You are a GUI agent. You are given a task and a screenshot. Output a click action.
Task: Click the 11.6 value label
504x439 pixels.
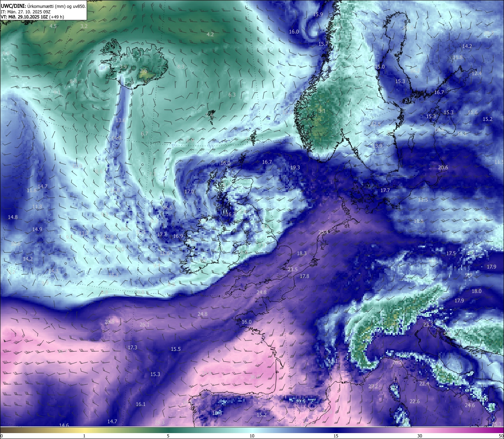pyautogui.click(x=472, y=112)
